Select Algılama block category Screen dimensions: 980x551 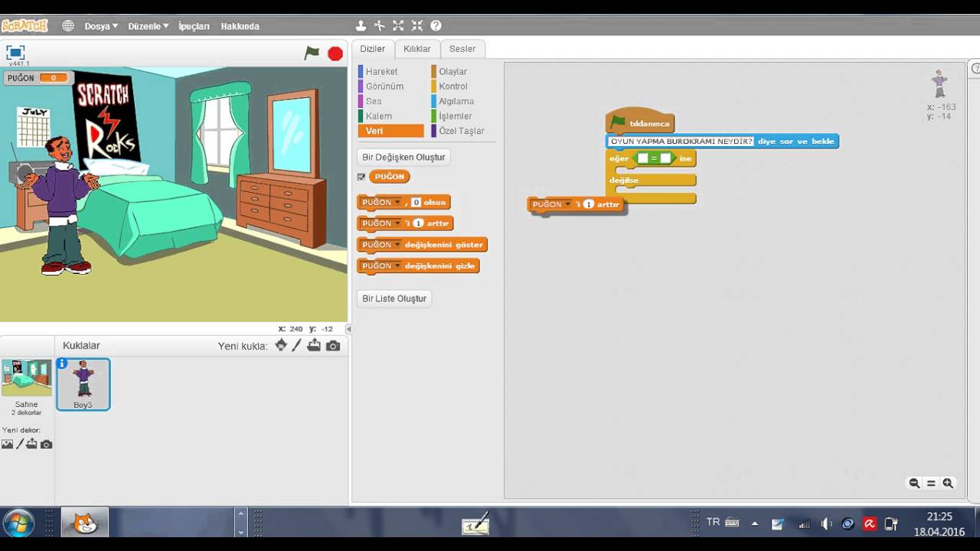click(x=462, y=101)
